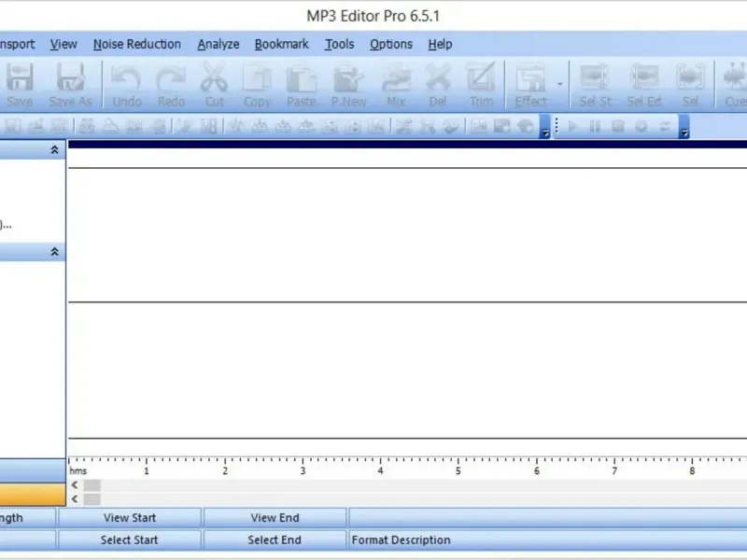Viewport: 747px width, 560px height.
Task: Click the grip handle of the playback toolbar
Action: click(557, 126)
